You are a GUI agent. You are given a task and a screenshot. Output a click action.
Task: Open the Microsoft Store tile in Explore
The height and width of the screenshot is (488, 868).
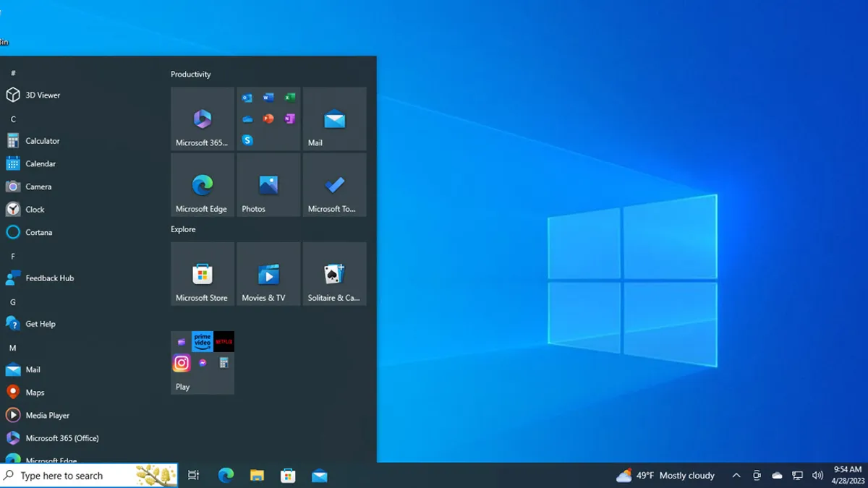[203, 274]
